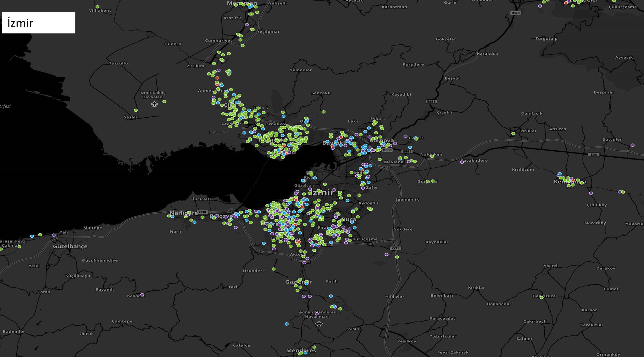Click the İzmir Kaklıç Havaalanı airplane icon

tap(154, 104)
